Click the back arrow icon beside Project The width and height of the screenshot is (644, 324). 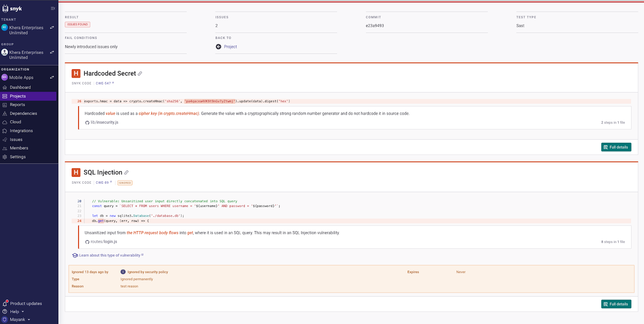point(219,47)
